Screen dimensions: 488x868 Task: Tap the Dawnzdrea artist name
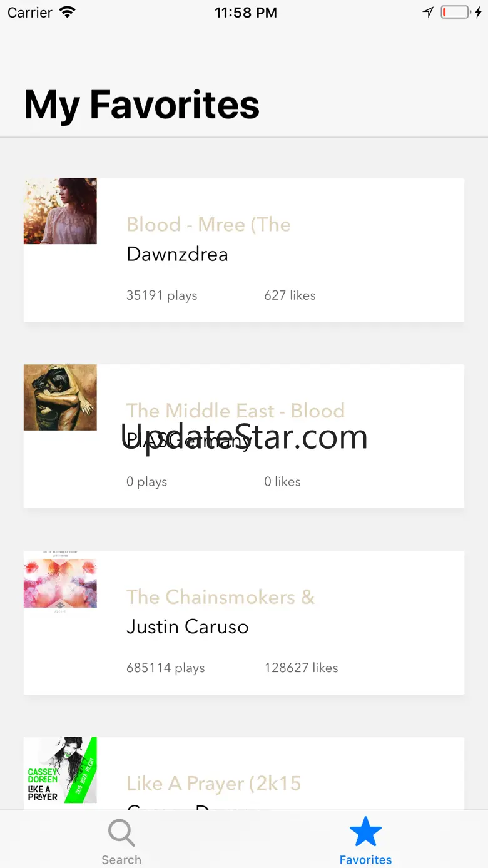[177, 254]
